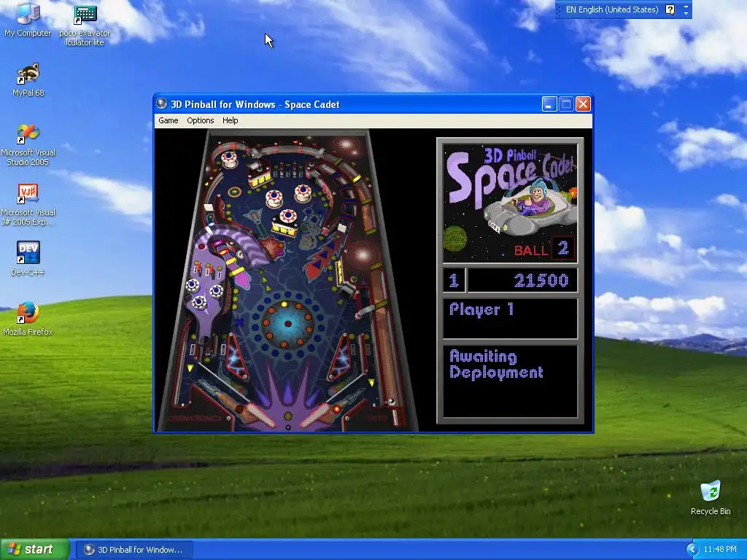
Task: Click the score value 21500
Action: click(x=541, y=281)
